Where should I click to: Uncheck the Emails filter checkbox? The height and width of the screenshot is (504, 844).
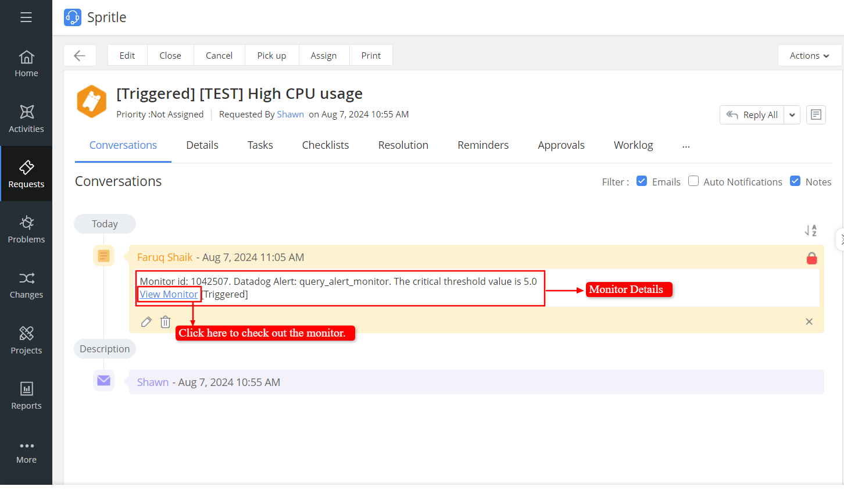[642, 181]
